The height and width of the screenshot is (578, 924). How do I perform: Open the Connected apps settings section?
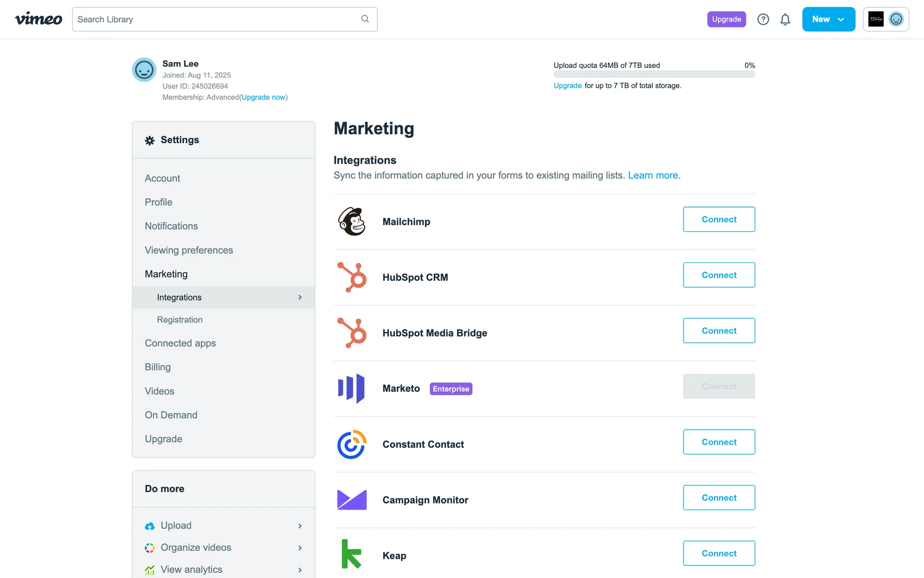click(x=180, y=343)
